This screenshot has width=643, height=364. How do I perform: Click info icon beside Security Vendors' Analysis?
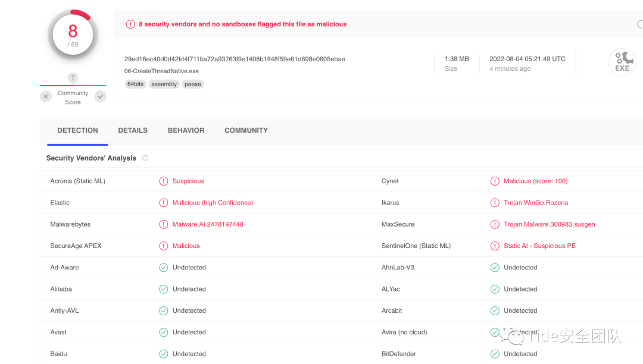145,158
